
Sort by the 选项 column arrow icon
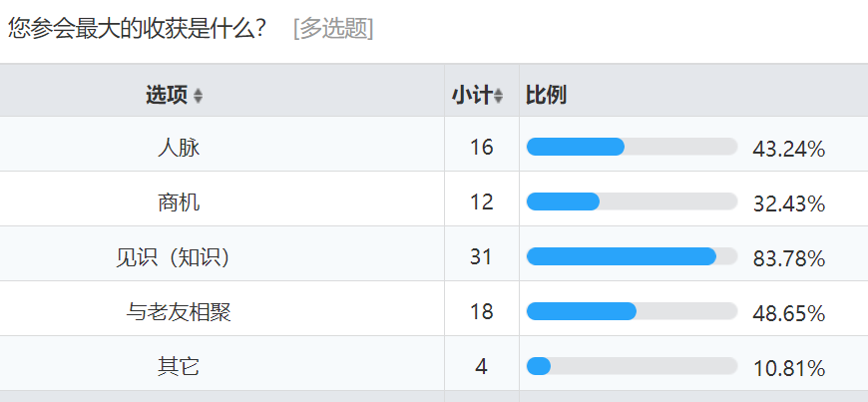tap(198, 96)
